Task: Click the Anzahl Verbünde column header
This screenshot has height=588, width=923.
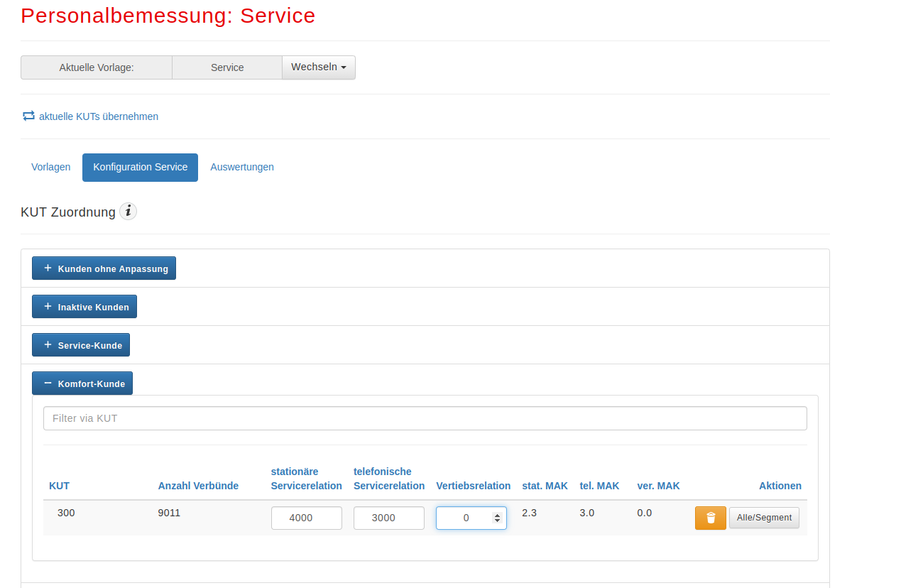Action: point(198,486)
